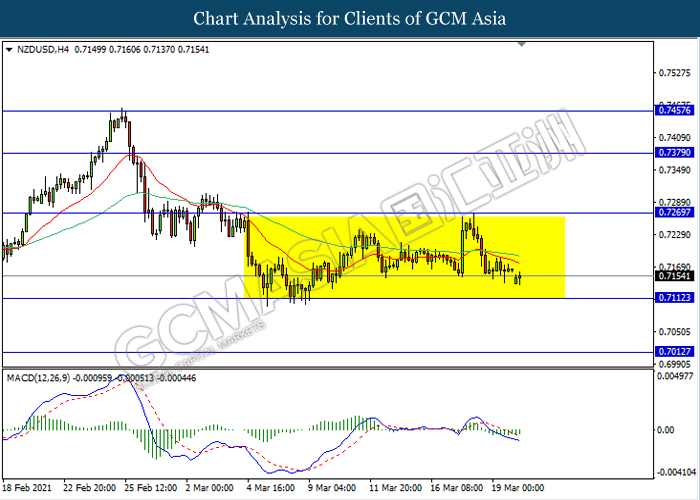Select the 0.70127 price level label
Screen dimensions: 700x500
(674, 352)
